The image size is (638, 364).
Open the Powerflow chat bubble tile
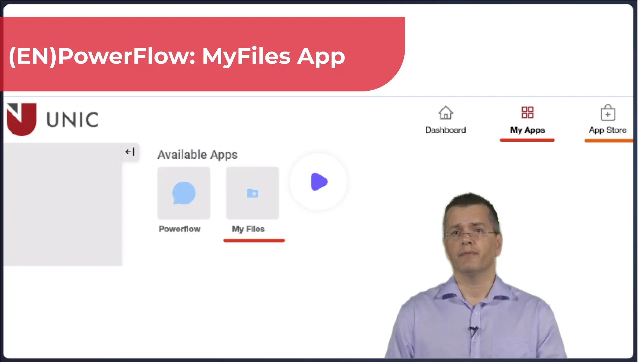pyautogui.click(x=184, y=193)
